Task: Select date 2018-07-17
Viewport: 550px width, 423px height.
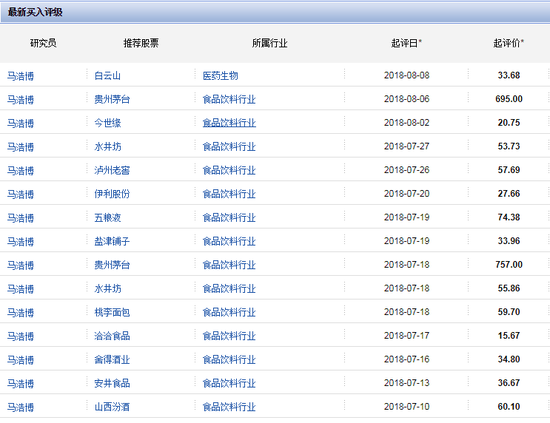Action: point(407,336)
